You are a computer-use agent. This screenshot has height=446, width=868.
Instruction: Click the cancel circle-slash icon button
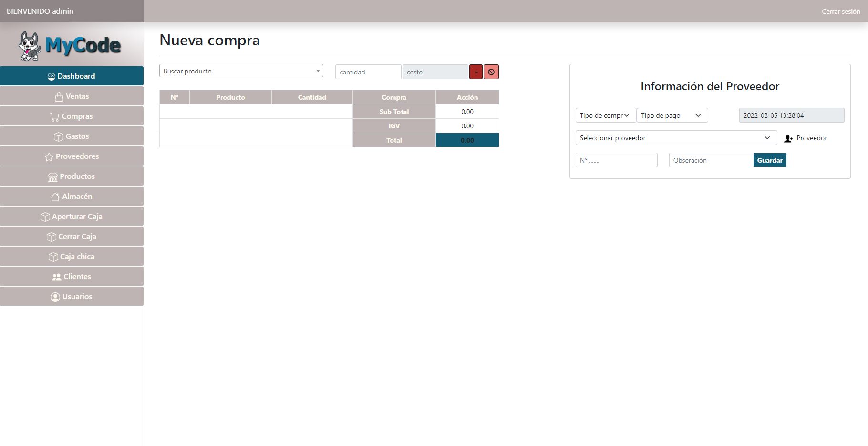(491, 72)
